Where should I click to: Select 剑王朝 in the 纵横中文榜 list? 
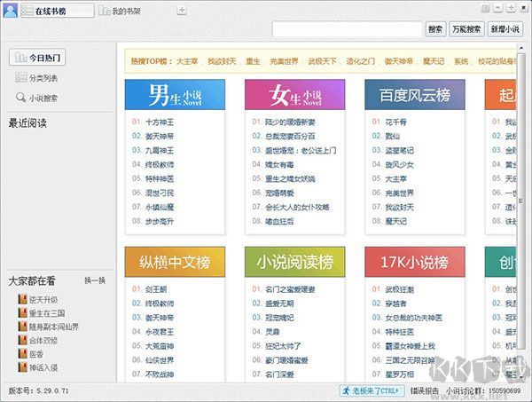point(156,289)
